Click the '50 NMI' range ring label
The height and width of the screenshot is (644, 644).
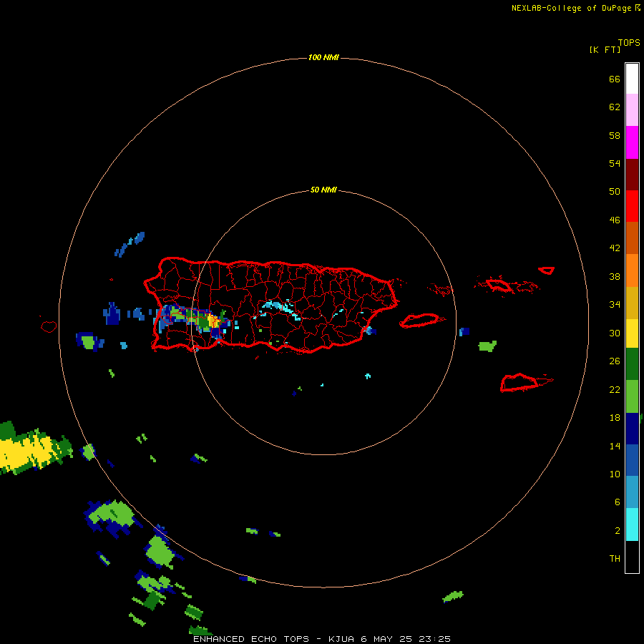tap(323, 190)
